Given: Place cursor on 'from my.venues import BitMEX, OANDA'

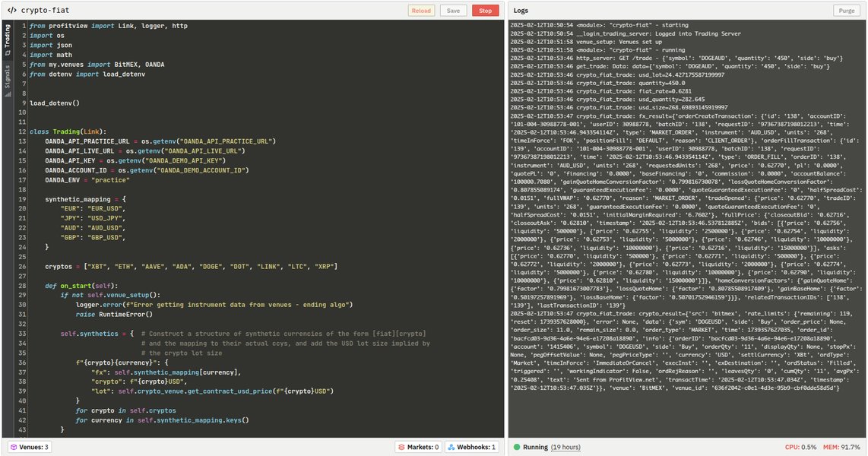Looking at the screenshot, I should [x=97, y=65].
